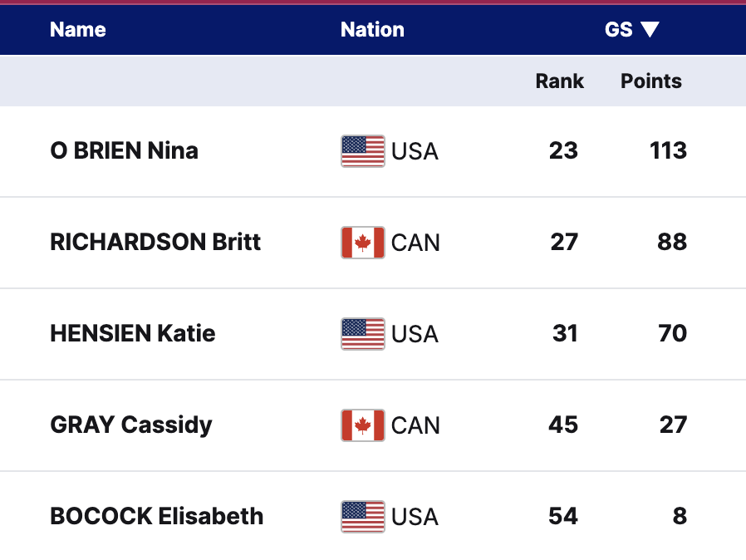Click rank 54 in Elisabeth's row

coord(563,517)
